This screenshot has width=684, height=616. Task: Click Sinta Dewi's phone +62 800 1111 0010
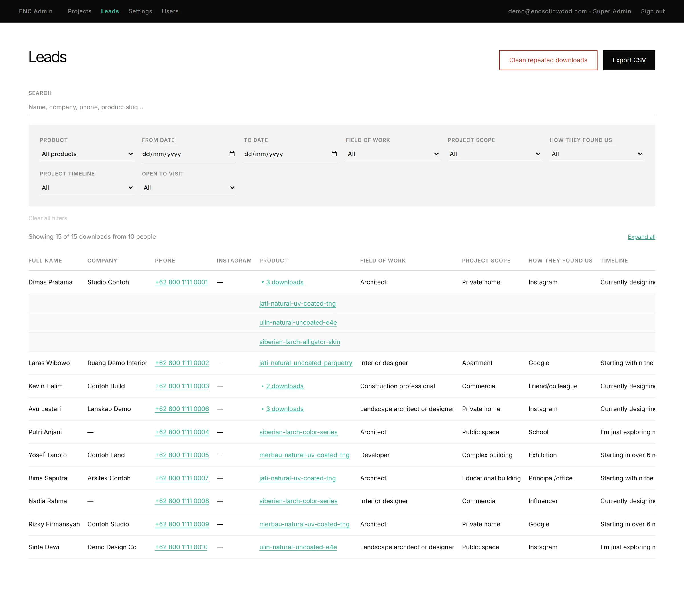point(181,547)
